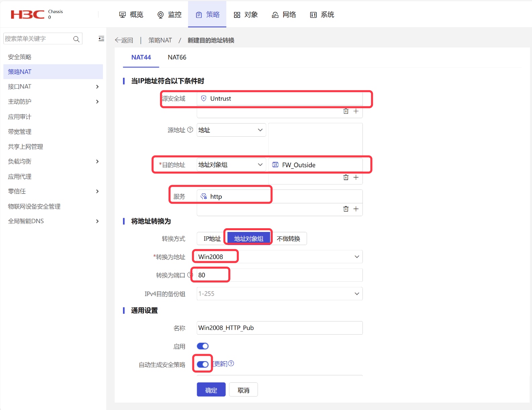Expand 接口NAT submenu

click(97, 87)
